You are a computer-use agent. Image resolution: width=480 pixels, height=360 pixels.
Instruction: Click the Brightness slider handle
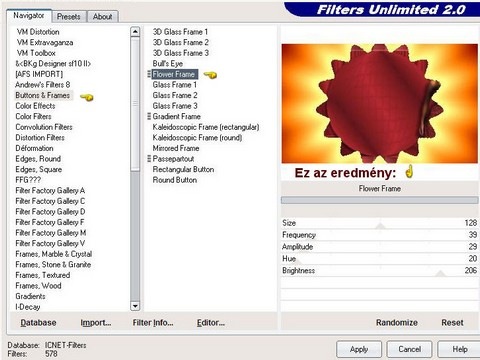pos(441,274)
